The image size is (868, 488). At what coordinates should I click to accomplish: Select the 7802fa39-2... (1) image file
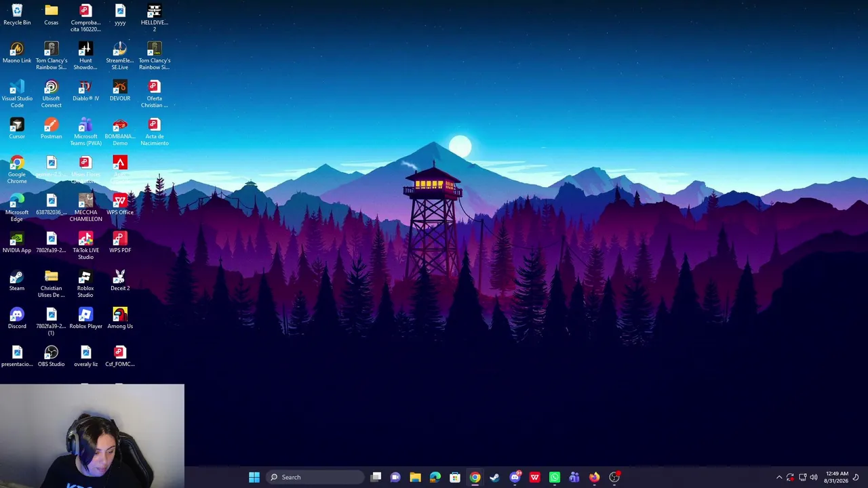tap(52, 322)
